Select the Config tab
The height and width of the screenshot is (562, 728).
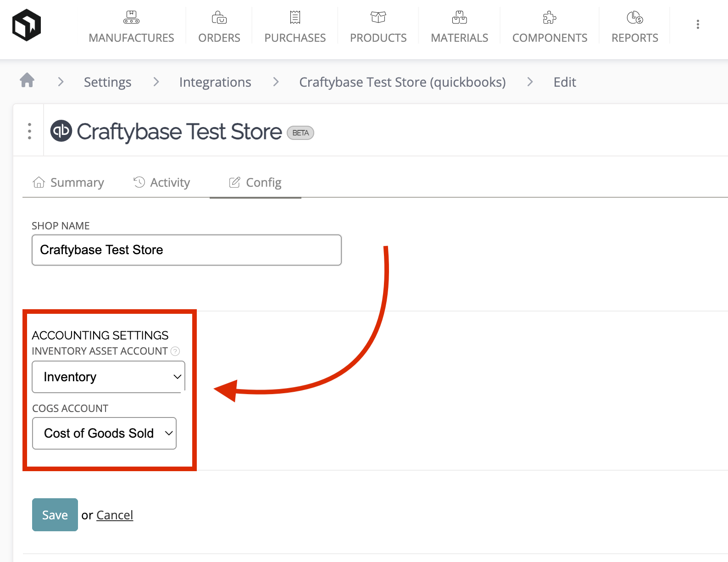(x=255, y=183)
